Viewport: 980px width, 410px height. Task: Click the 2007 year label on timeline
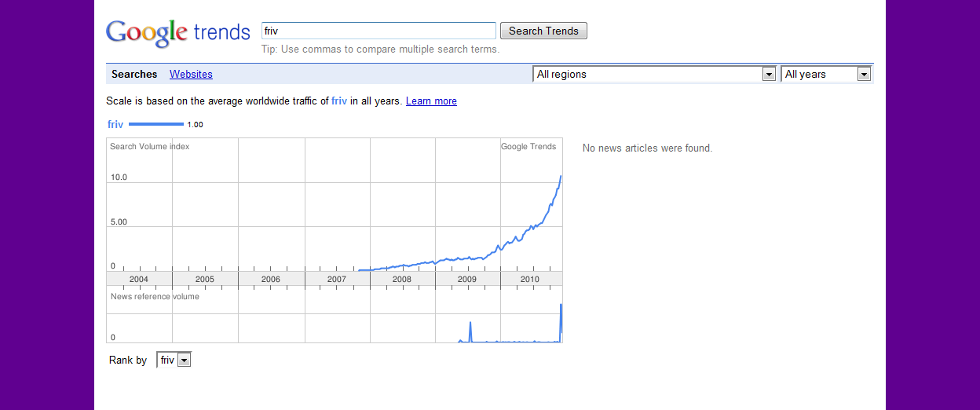click(336, 279)
